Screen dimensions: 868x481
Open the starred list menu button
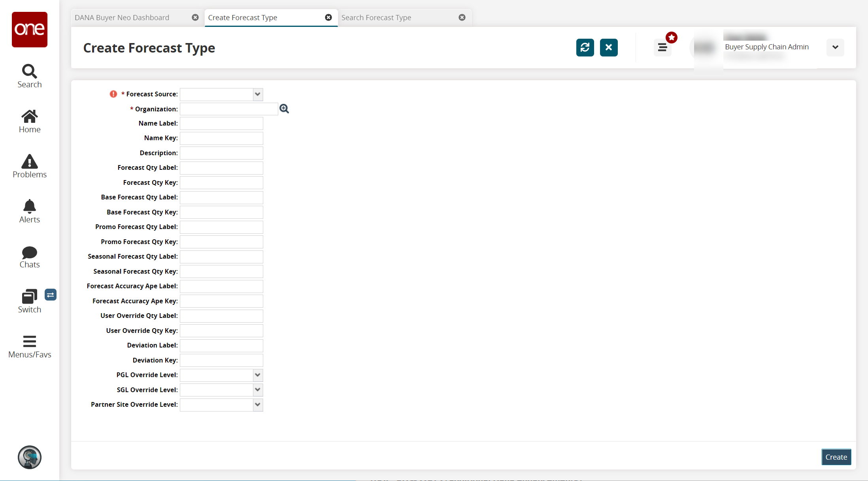click(662, 48)
